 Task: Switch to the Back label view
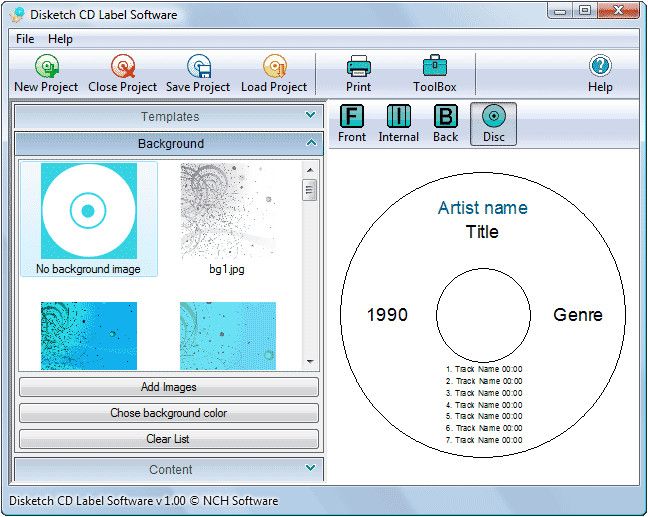click(x=446, y=124)
